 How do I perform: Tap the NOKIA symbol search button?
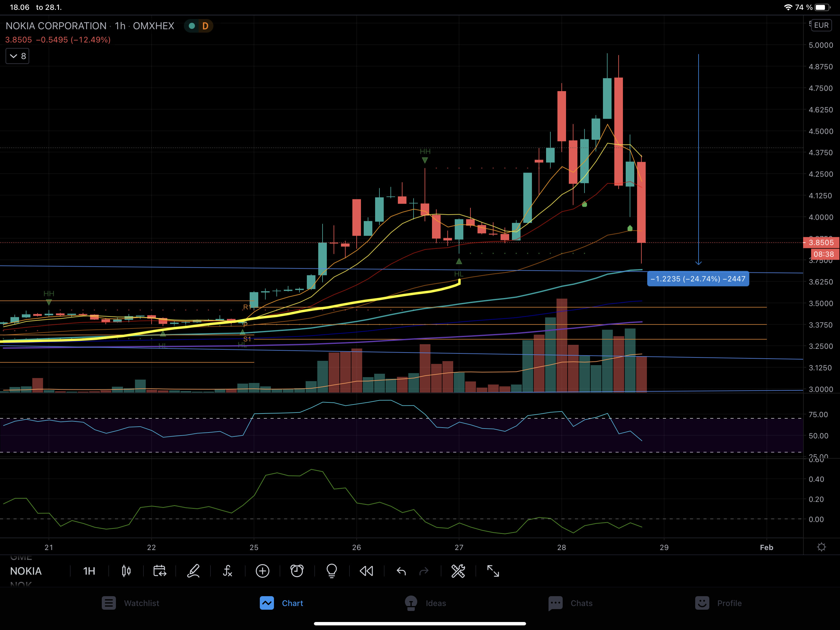26,571
